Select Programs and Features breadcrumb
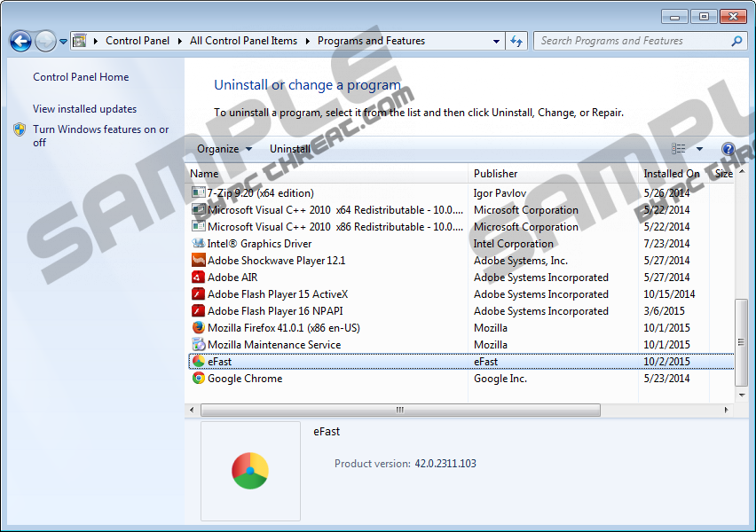The width and height of the screenshot is (756, 532). tap(371, 41)
